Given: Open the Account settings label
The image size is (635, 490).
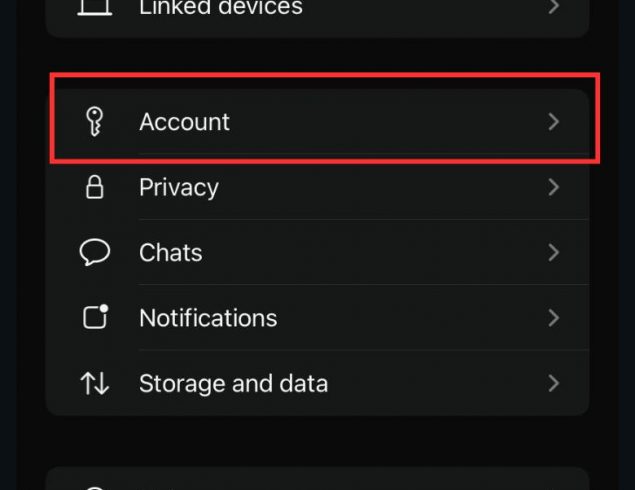Looking at the screenshot, I should coord(184,122).
